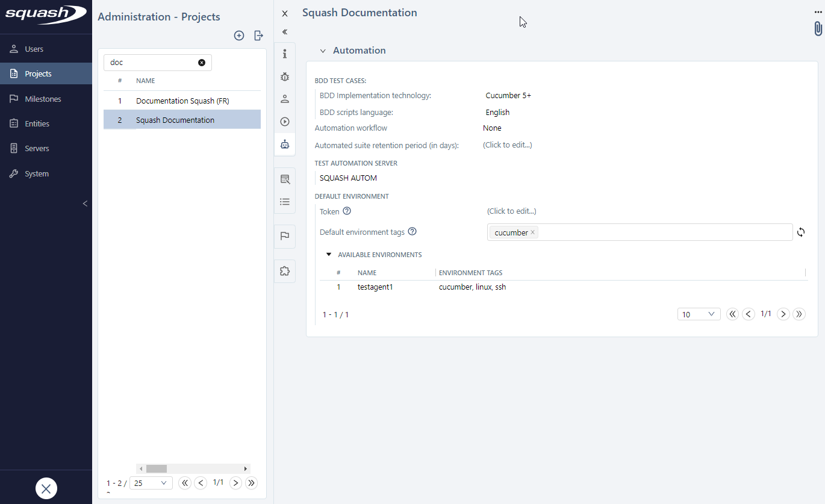
Task: Open the 10 rows per page dropdown
Action: tap(699, 314)
